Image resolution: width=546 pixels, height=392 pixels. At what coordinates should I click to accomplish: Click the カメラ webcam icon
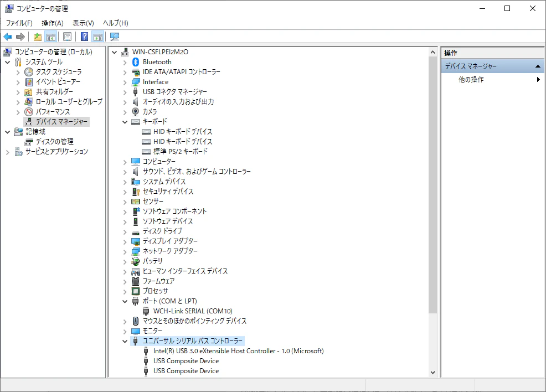click(x=136, y=112)
